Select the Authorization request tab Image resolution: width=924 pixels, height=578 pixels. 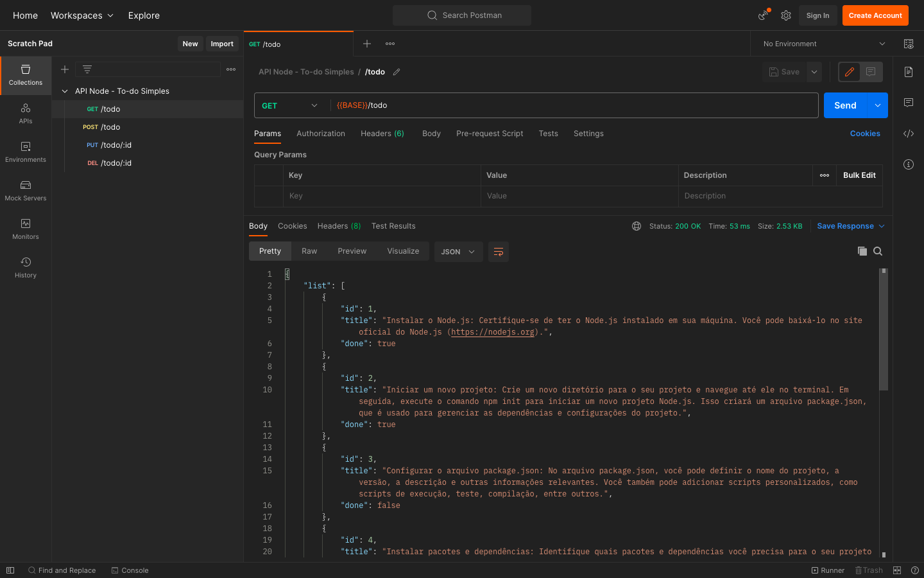tap(321, 134)
